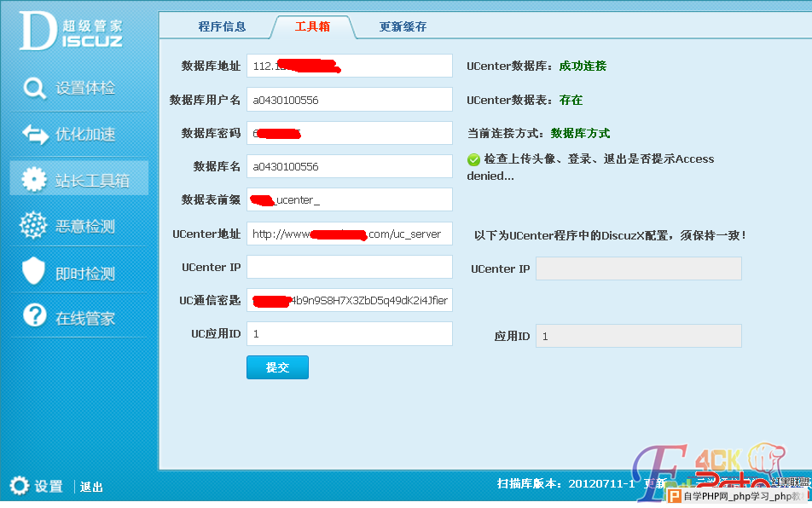
Task: Click the 数据表前缀 input field
Action: pos(350,199)
